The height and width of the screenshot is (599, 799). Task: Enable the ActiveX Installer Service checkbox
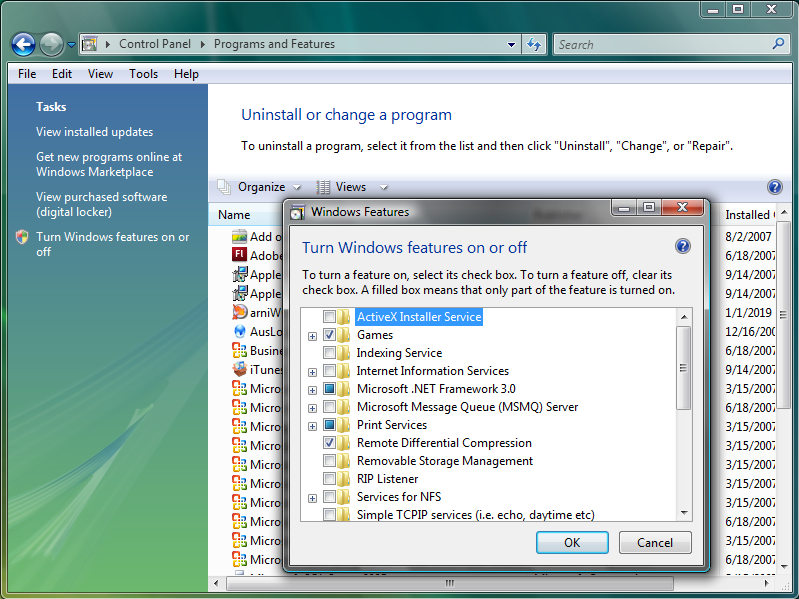(329, 317)
